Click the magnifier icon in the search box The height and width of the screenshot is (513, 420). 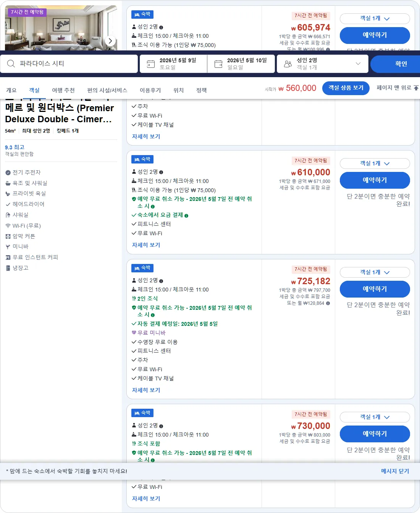pos(11,64)
